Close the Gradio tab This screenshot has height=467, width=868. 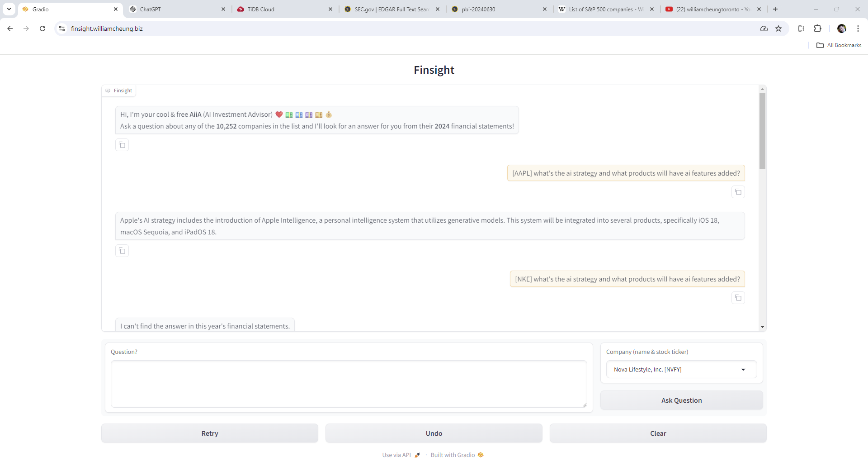coord(116,9)
